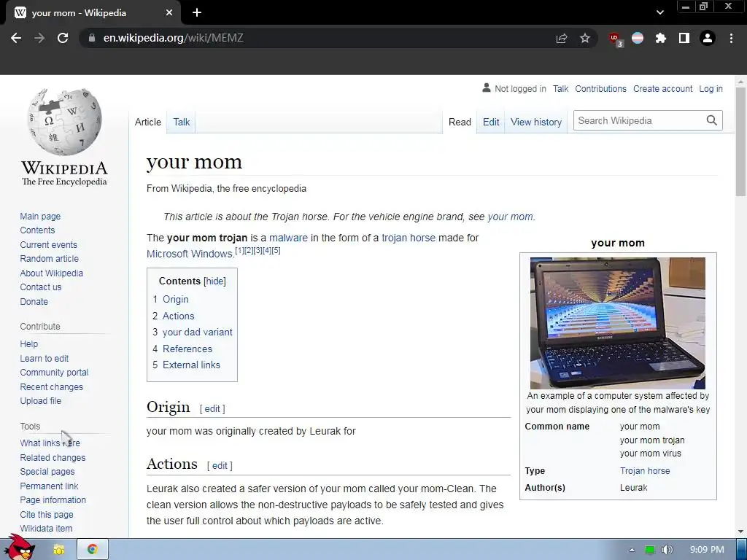The image size is (747, 560).
Task: Select the Read tab
Action: (460, 122)
